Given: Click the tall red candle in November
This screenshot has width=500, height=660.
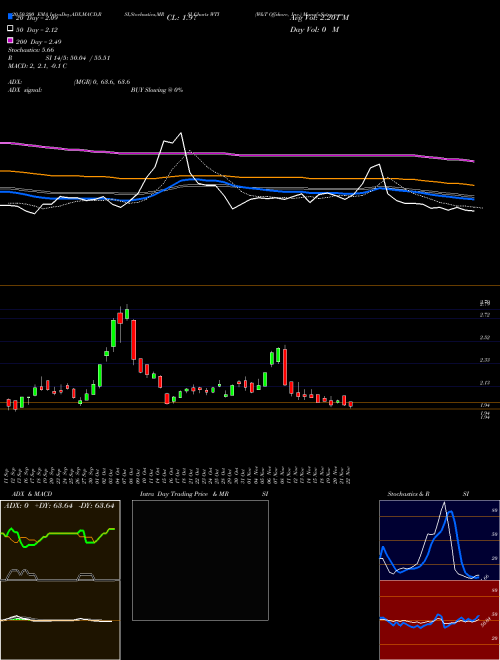Looking at the screenshot, I should click(285, 367).
